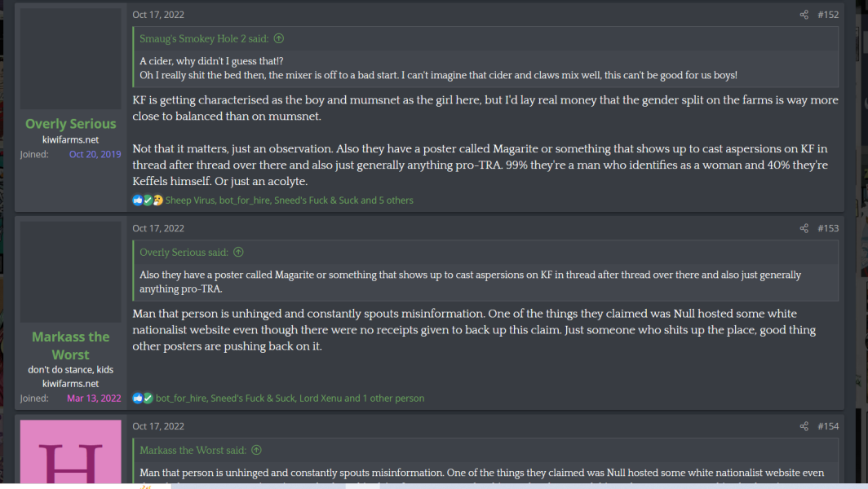Open the post #152 permalink
The image size is (868, 489).
(828, 15)
